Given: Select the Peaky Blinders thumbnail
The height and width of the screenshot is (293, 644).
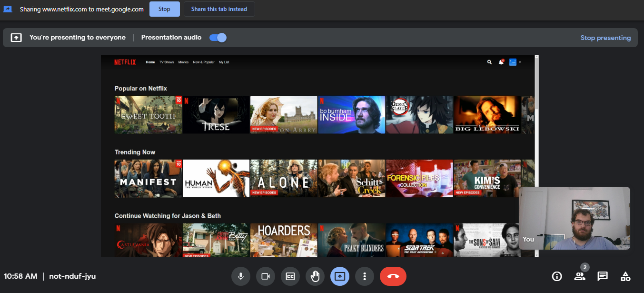Looking at the screenshot, I should [352, 241].
